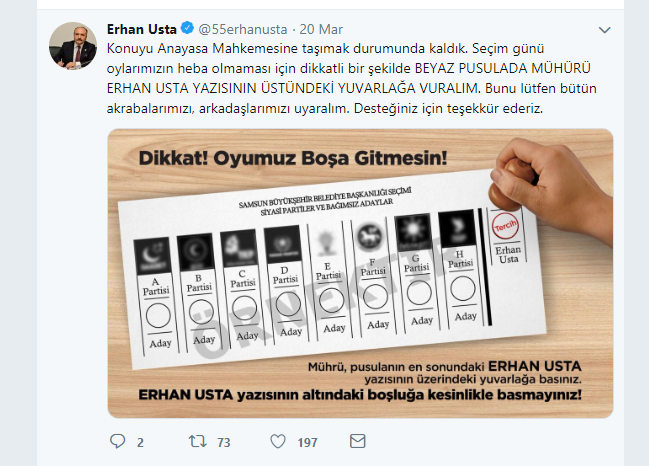
Task: Open direct message envelope icon
Action: point(358,441)
